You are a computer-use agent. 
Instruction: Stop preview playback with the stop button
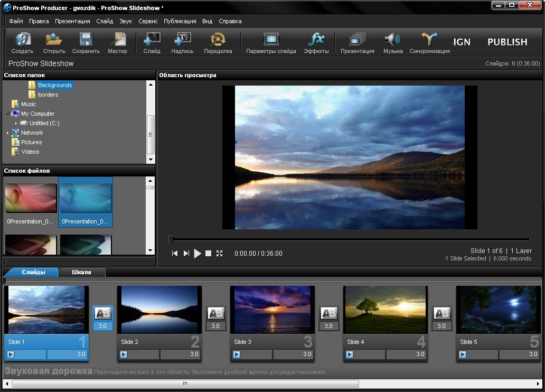coord(209,254)
